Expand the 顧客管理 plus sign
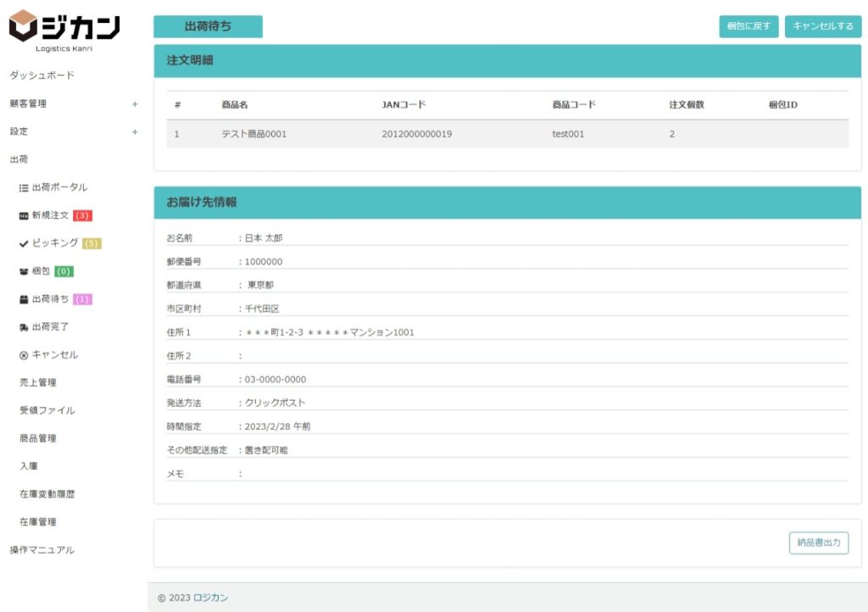The width and height of the screenshot is (868, 612). click(135, 104)
